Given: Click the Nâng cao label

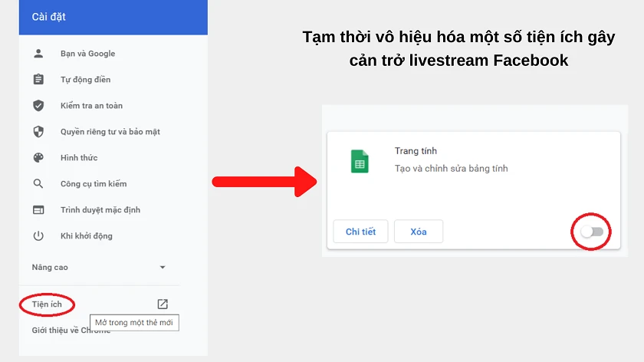Looking at the screenshot, I should [x=50, y=267].
